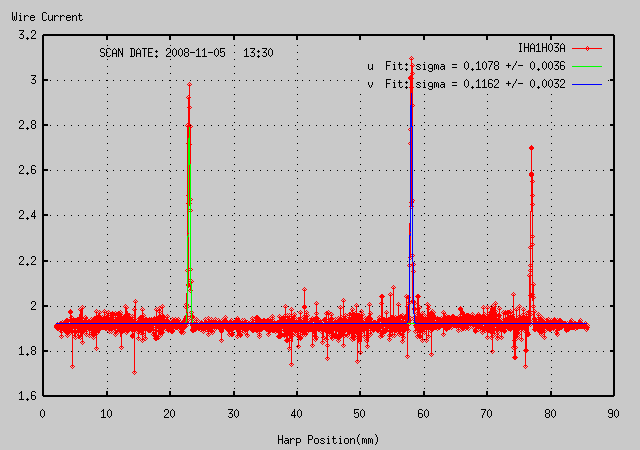The height and width of the screenshot is (450, 640).
Task: Click the y-axis tick label 2.4
Action: [x=27, y=215]
